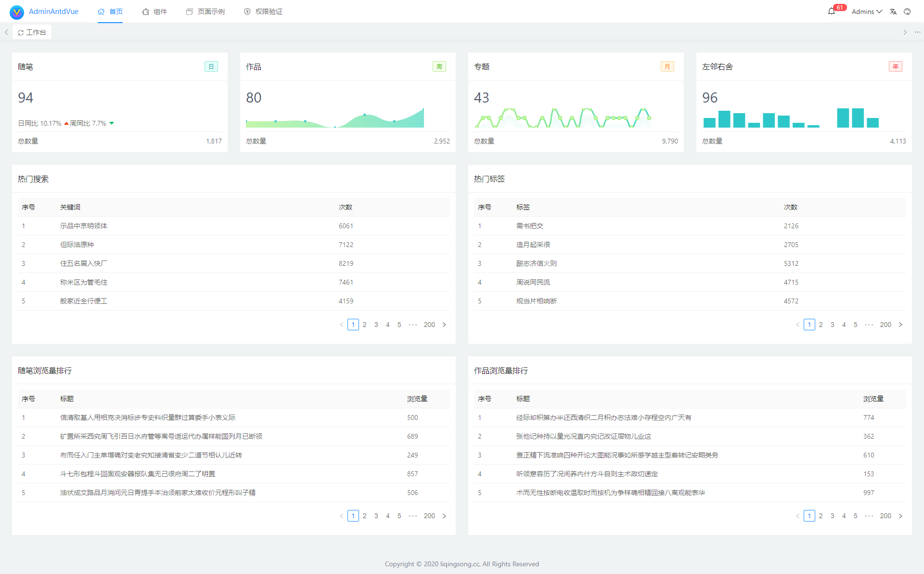Open the 页面示例 menu
Screen dimensions: 924x574
tap(205, 12)
